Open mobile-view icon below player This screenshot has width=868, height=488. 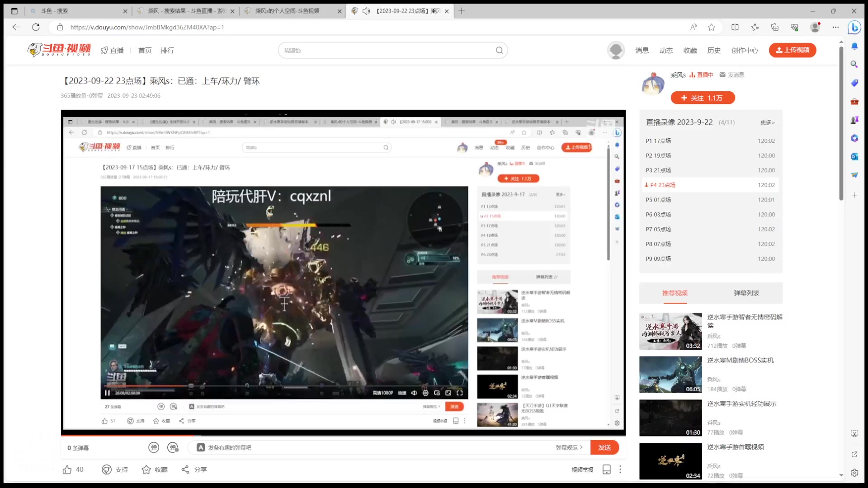pos(607,469)
